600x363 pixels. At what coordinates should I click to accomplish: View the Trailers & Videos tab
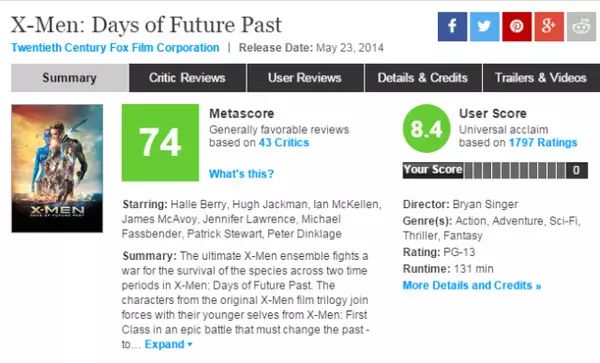541,78
